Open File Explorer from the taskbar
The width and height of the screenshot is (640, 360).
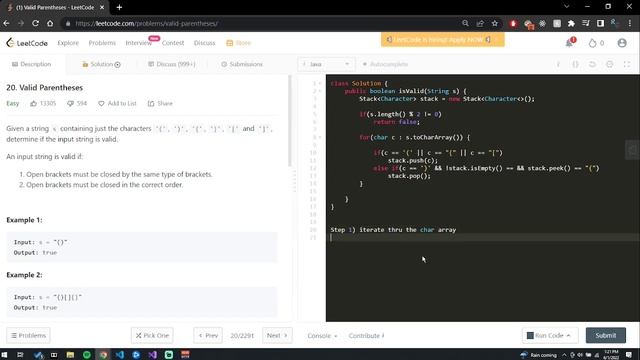70,355
